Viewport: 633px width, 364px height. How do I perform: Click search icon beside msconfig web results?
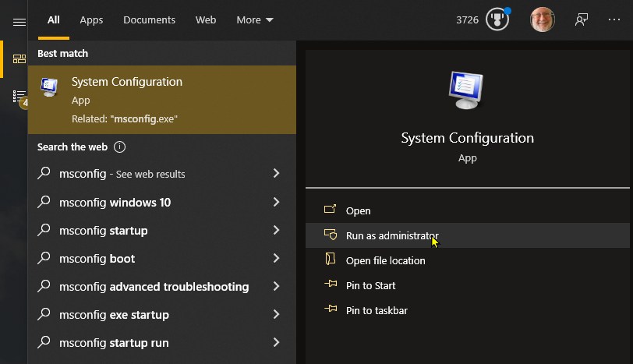tap(44, 173)
